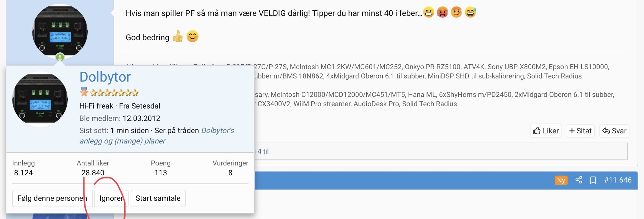
Task: Open post number #11.646 permalink
Action: (x=617, y=180)
